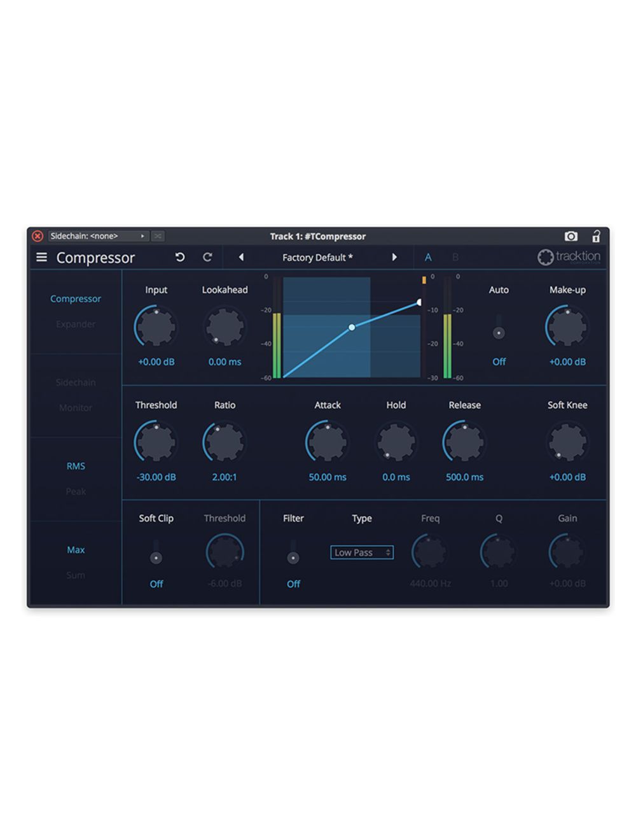Click the previous preset arrow
The width and height of the screenshot is (636, 840).
[240, 257]
